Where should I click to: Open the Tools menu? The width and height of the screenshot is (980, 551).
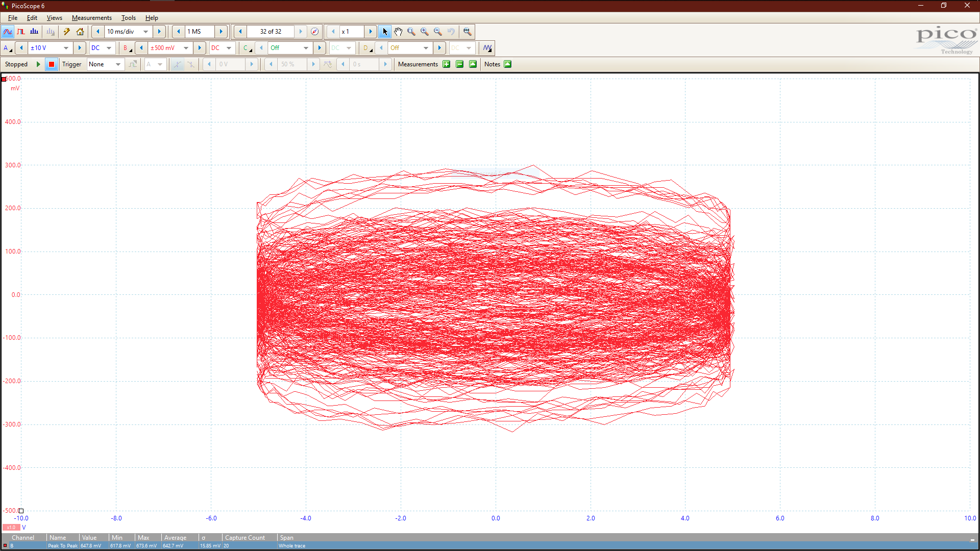(128, 18)
